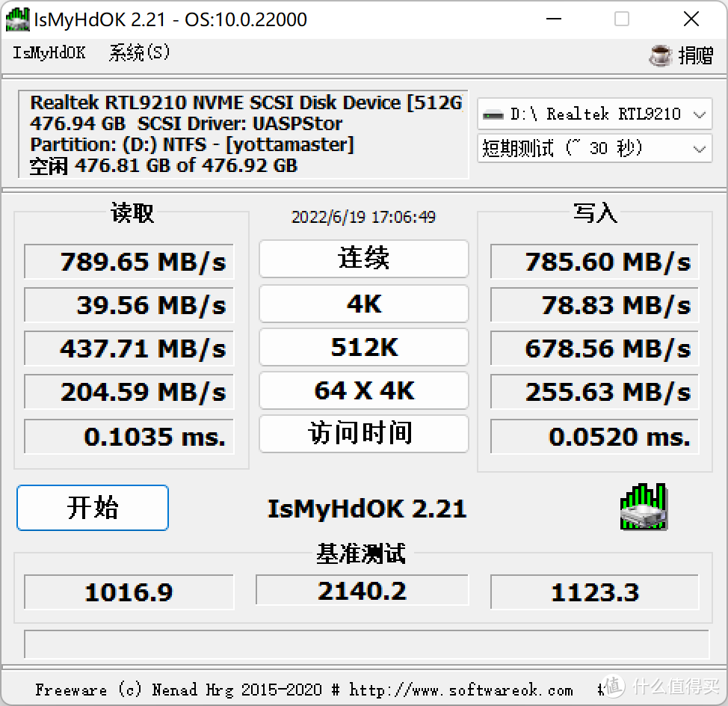Click the Realtek RTL9210 NVME device info line

pos(246,102)
